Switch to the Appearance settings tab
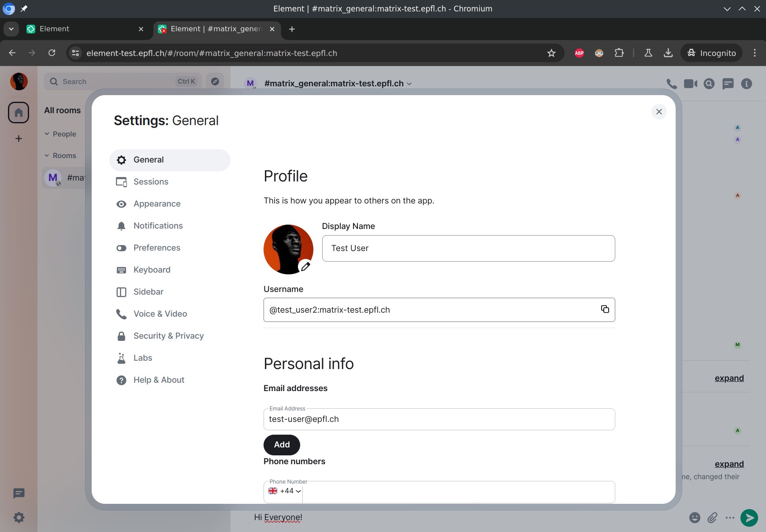 click(157, 204)
